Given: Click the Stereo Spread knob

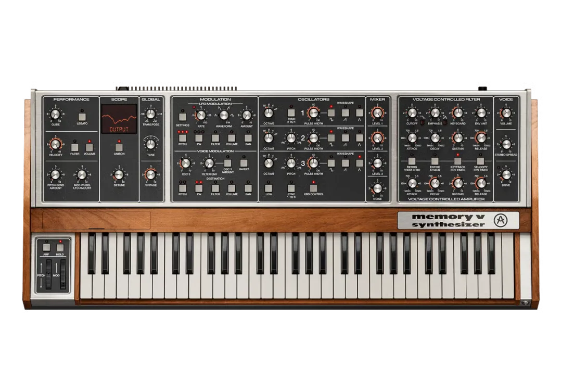Looking at the screenshot, I should pyautogui.click(x=506, y=145).
